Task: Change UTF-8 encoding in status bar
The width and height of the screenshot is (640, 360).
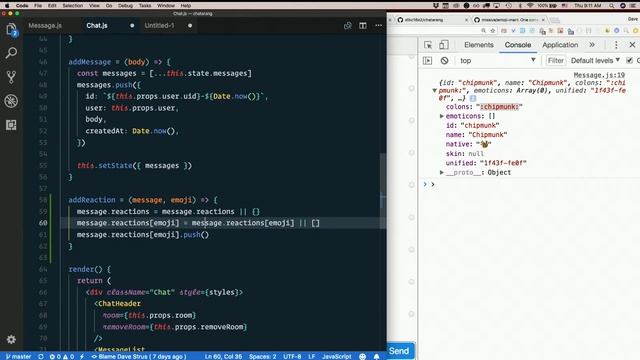Action: point(292,356)
